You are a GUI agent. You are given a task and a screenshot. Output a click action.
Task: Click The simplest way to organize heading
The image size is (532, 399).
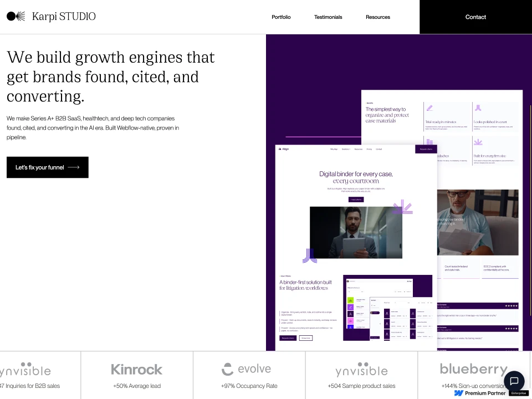387,115
